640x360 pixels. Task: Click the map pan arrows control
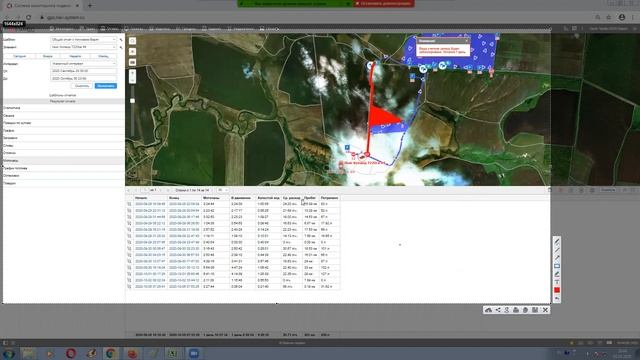(132, 76)
